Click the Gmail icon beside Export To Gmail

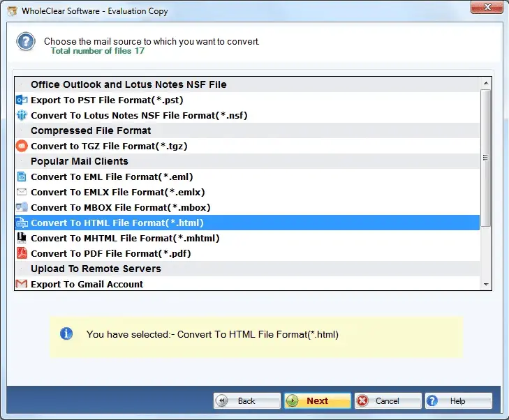tap(22, 284)
